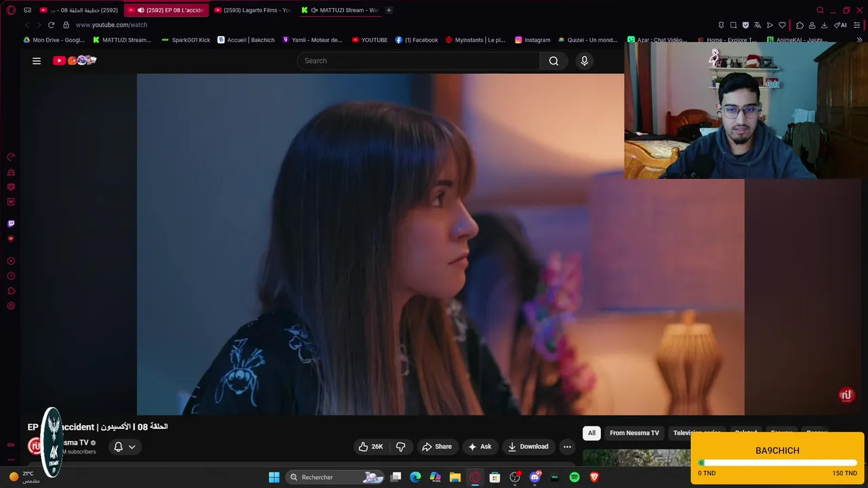Open the Opera account profile icon
Screen dimensions: 868x488
click(812, 25)
